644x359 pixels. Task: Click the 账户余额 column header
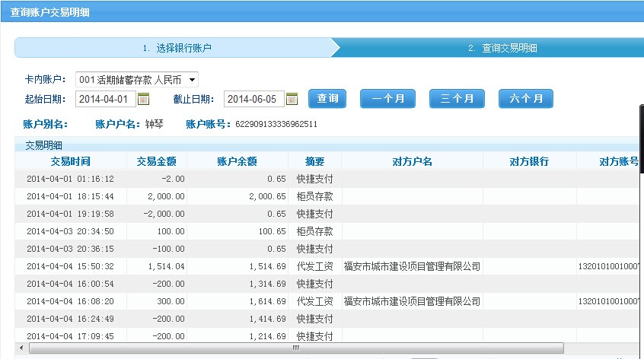(237, 161)
